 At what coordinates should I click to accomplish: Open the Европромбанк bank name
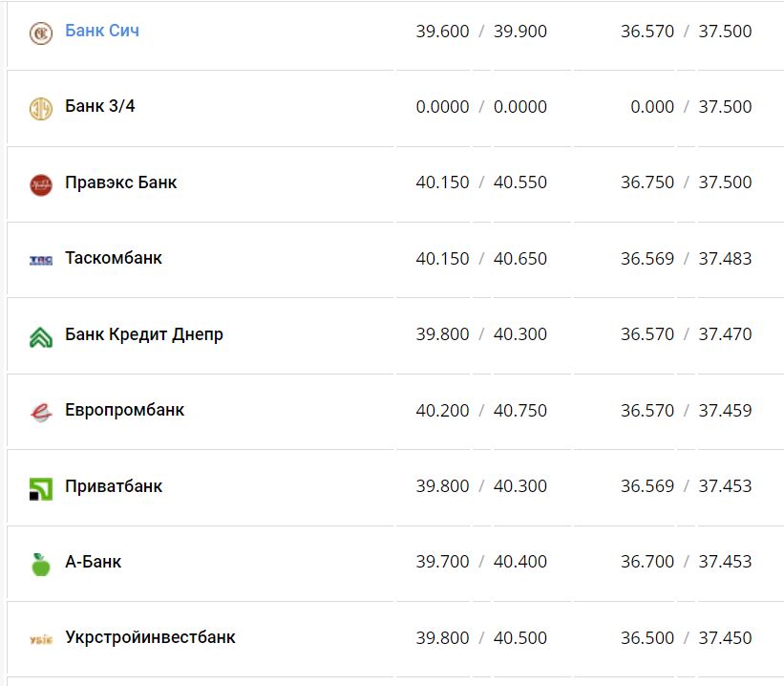(x=125, y=410)
